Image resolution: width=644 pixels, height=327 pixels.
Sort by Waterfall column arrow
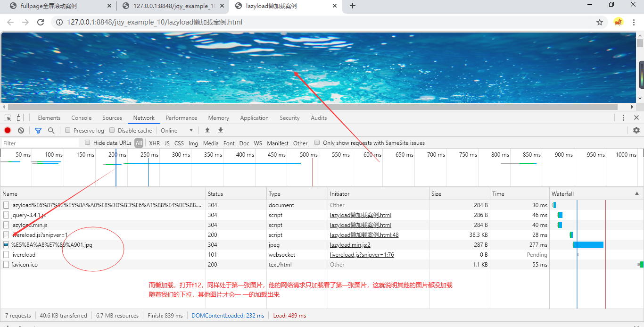point(637,193)
